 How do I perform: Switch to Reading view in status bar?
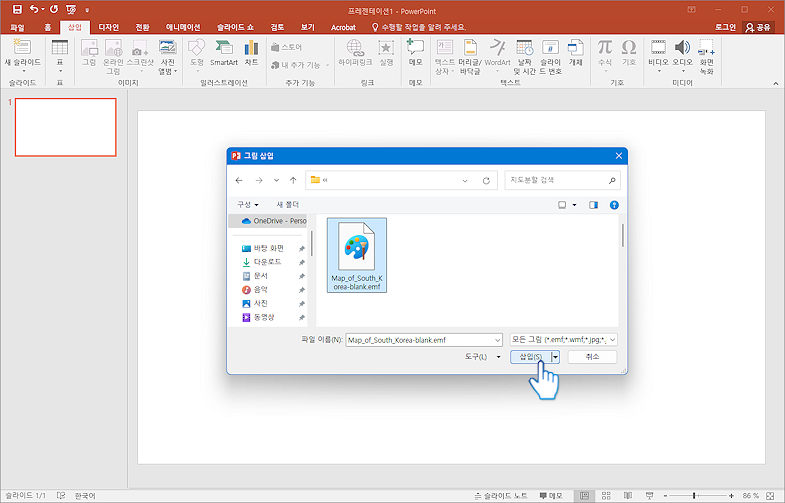click(x=628, y=495)
